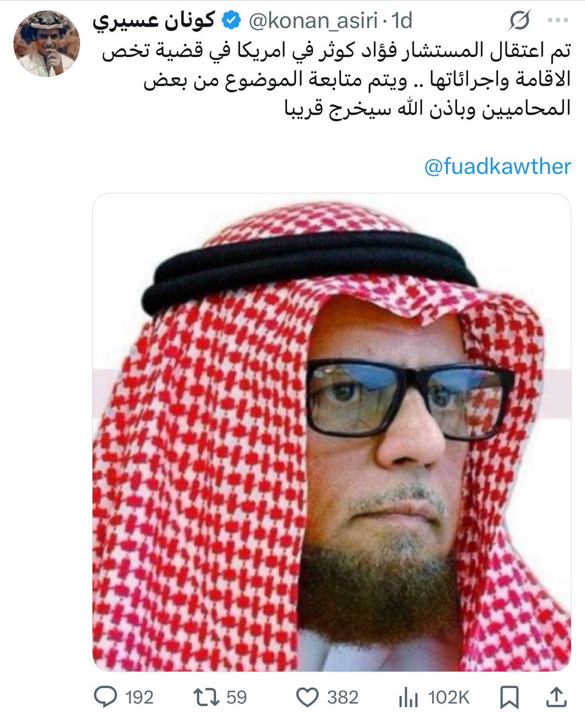585x728 pixels.
Task: Open the display name كونان عسيري
Action: click(154, 21)
